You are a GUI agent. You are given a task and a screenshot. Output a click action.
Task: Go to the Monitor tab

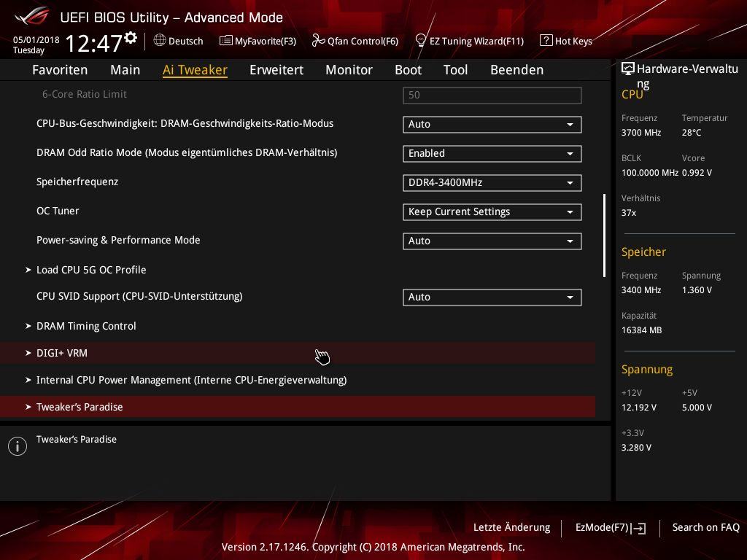point(349,70)
